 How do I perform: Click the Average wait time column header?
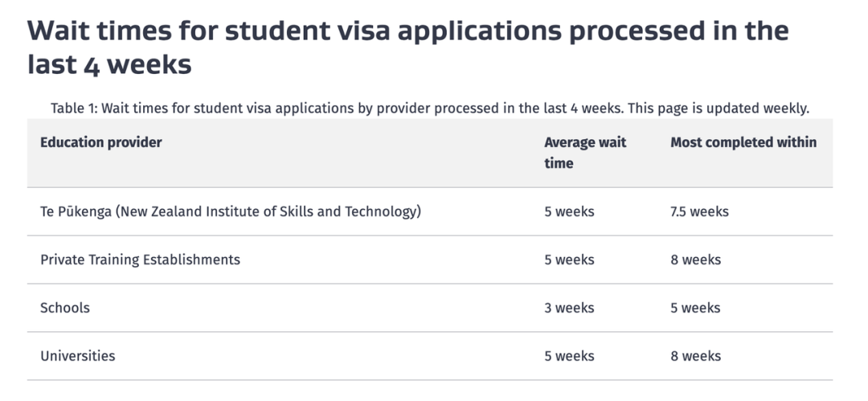click(585, 153)
